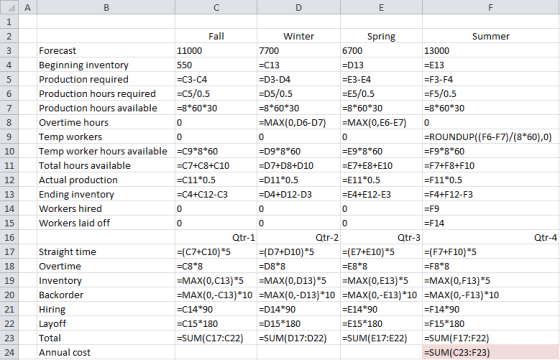Image resolution: width=560 pixels, height=360 pixels.
Task: Select column E header
Action: (381, 7)
